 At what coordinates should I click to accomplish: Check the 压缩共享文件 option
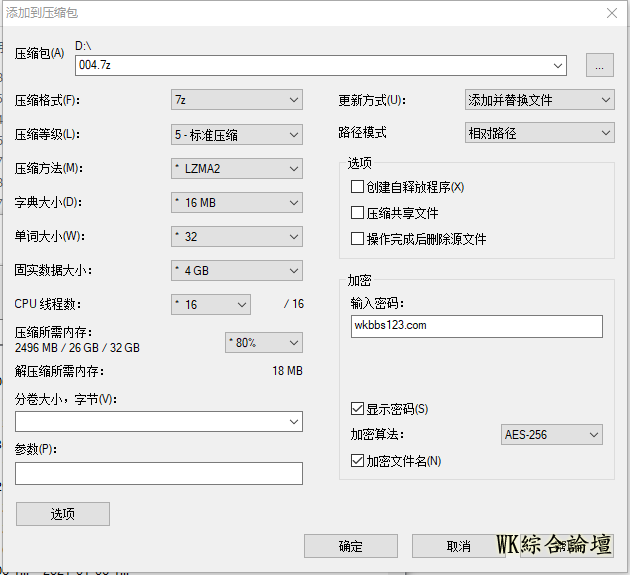357,213
